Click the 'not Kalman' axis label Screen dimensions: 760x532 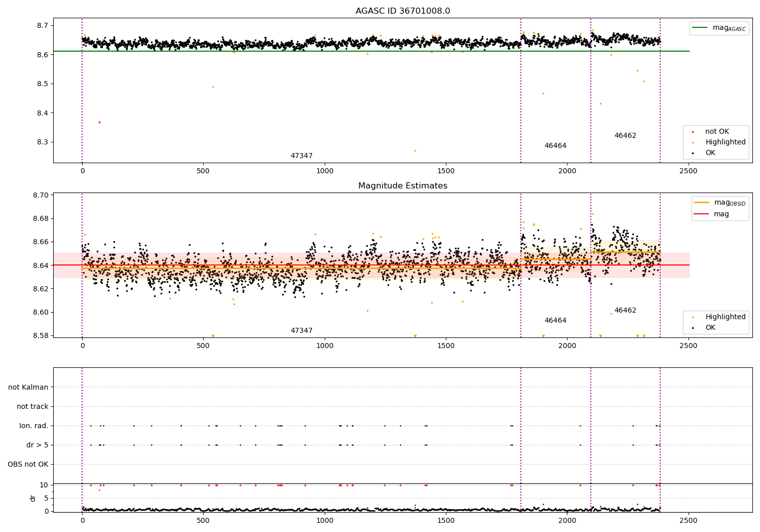pos(28,387)
